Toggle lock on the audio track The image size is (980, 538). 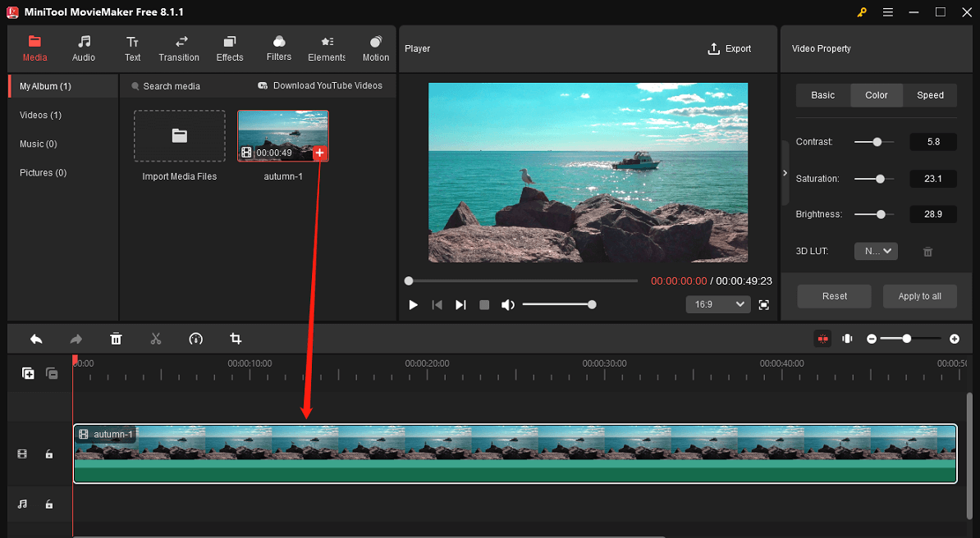pos(48,504)
